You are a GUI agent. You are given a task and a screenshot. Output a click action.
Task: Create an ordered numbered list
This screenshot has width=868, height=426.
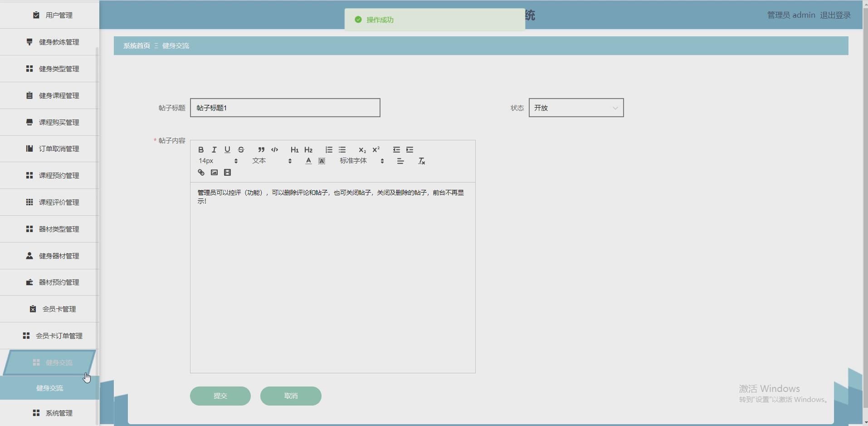point(329,150)
